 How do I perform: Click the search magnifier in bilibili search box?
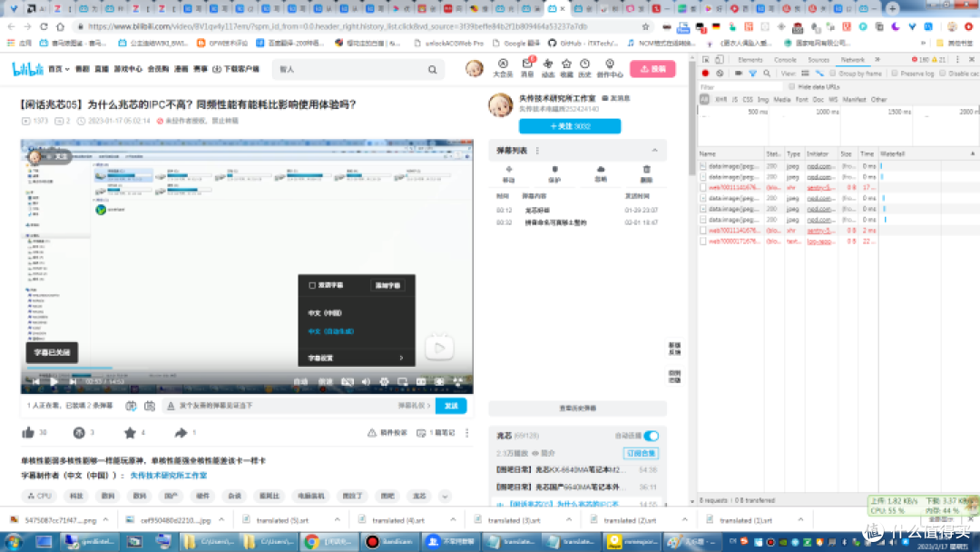coord(433,69)
